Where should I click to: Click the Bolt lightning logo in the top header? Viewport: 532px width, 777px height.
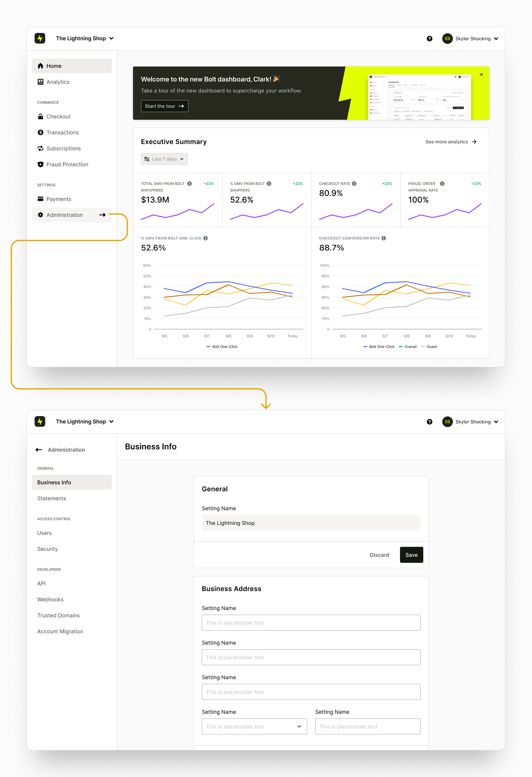(40, 39)
